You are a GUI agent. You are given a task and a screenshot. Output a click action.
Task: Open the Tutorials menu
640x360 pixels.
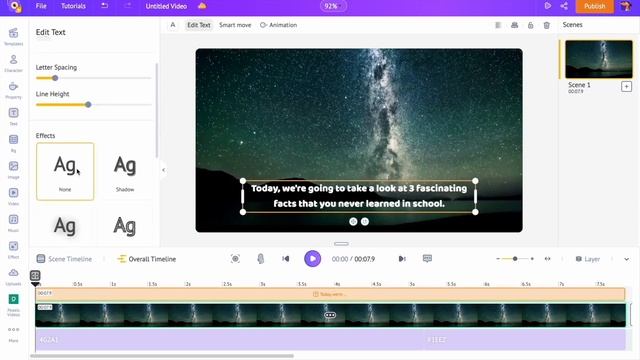(73, 6)
